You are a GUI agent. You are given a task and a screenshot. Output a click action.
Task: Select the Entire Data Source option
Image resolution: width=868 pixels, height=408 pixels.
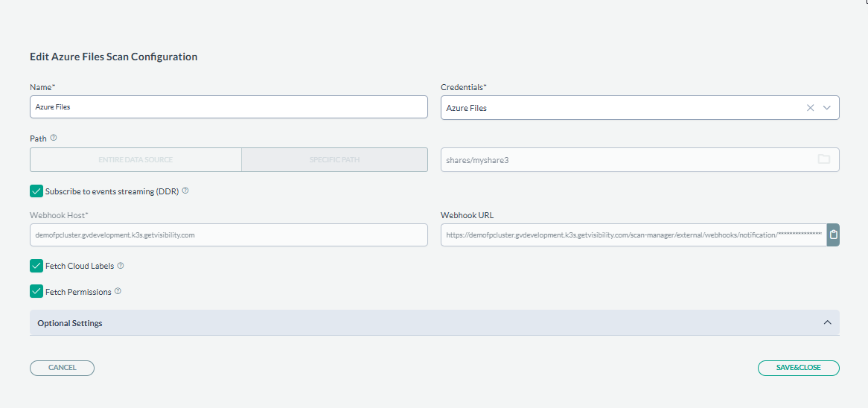coord(135,160)
